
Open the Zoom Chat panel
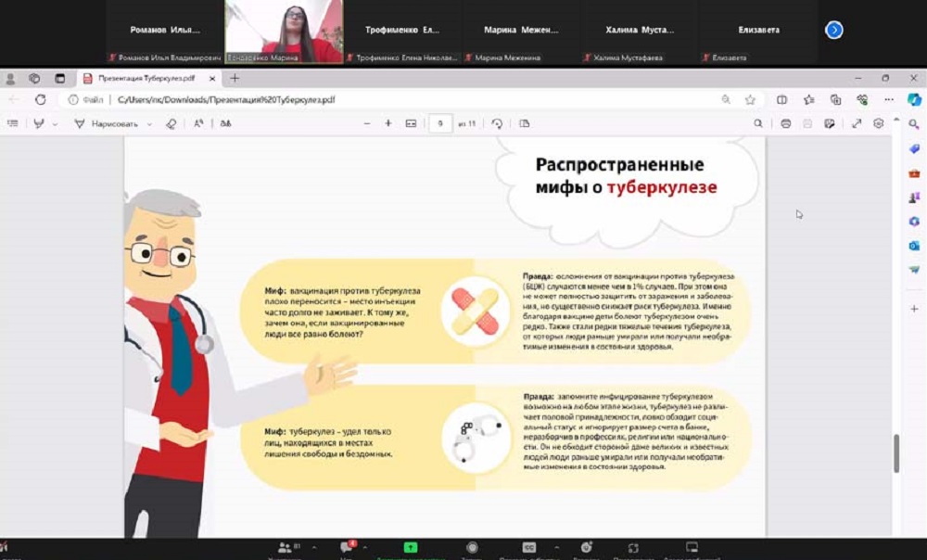[x=347, y=548]
